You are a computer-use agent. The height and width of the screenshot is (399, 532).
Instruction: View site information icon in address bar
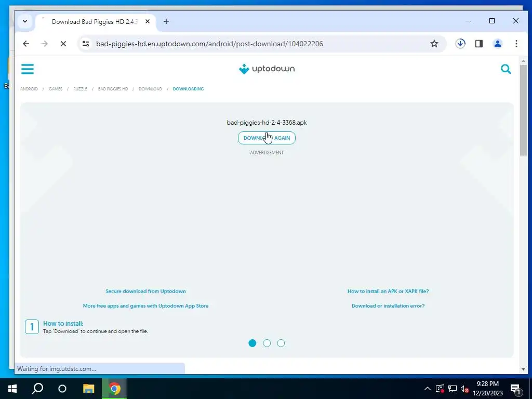86,44
